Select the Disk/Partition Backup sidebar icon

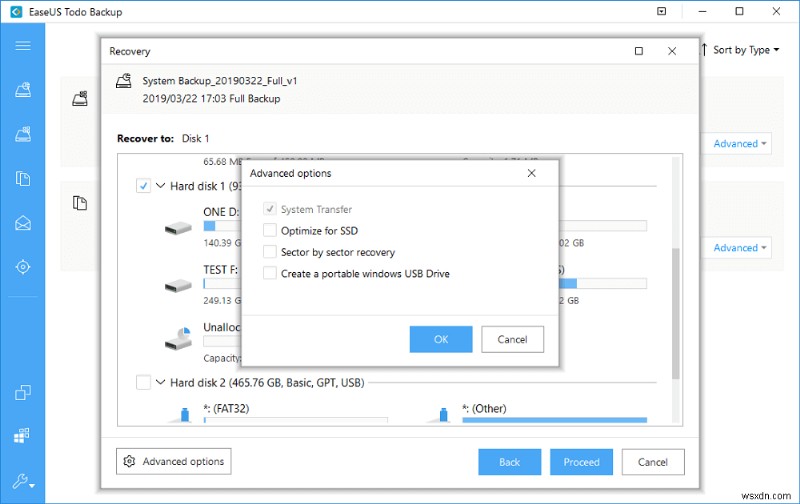pos(22,90)
